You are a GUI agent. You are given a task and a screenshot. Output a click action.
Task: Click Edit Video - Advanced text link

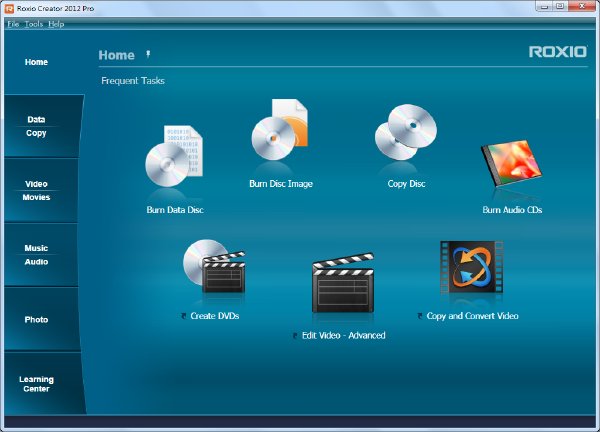point(343,335)
